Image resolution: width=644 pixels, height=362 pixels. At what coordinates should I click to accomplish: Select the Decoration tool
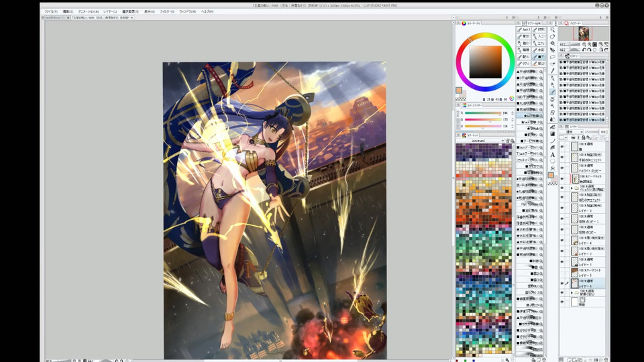click(x=553, y=105)
